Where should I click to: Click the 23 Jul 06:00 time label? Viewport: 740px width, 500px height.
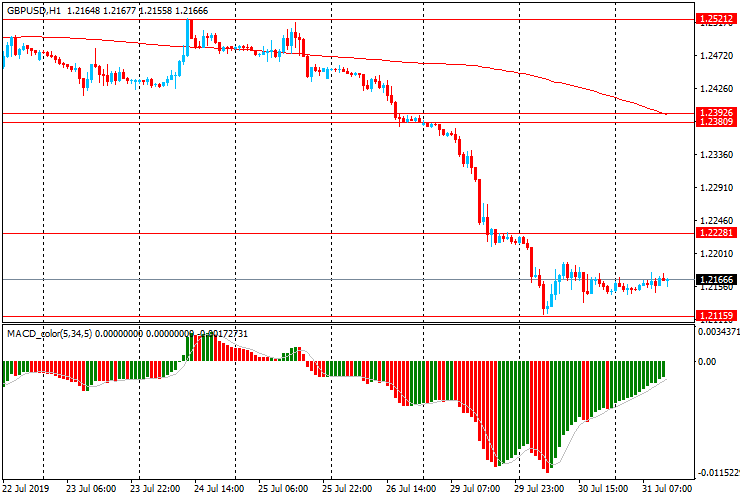(91, 488)
